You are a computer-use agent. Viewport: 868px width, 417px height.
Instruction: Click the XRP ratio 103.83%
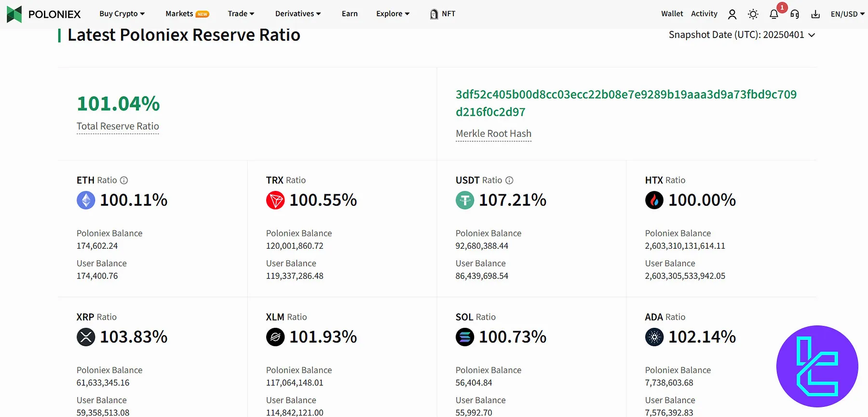click(x=134, y=337)
